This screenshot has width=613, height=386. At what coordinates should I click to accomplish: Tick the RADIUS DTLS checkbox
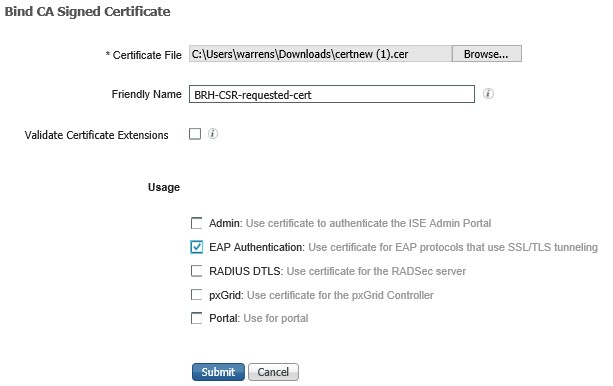[197, 271]
